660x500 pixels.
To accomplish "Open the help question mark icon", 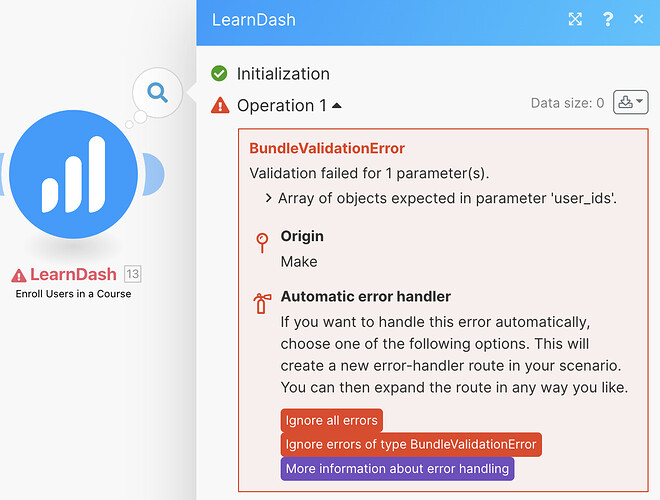I will tap(607, 20).
